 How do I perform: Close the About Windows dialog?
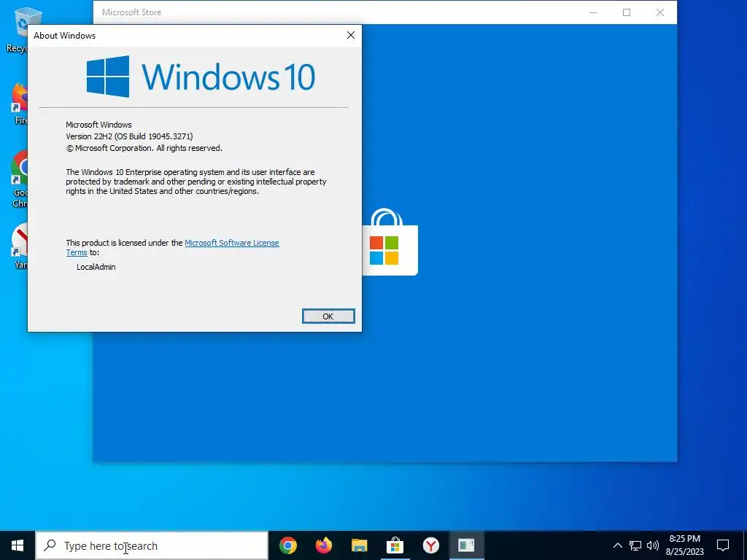351,35
